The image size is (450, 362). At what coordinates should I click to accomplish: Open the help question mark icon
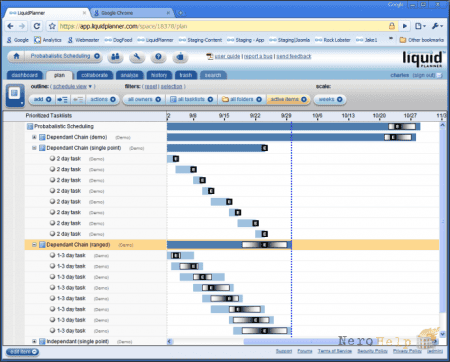[x=158, y=57]
